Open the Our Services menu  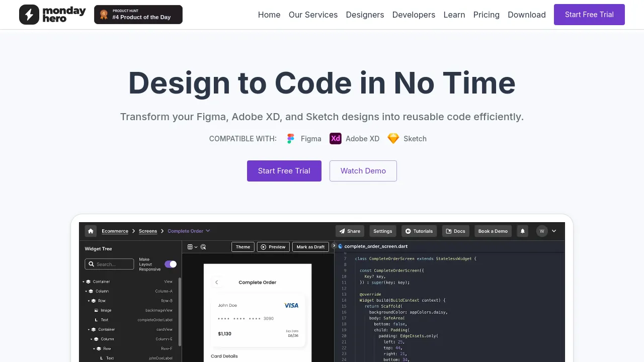point(313,15)
